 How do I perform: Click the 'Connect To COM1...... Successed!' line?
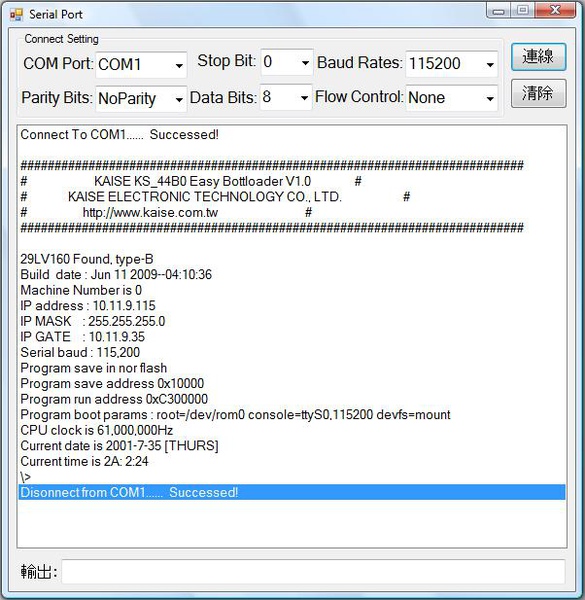119,135
